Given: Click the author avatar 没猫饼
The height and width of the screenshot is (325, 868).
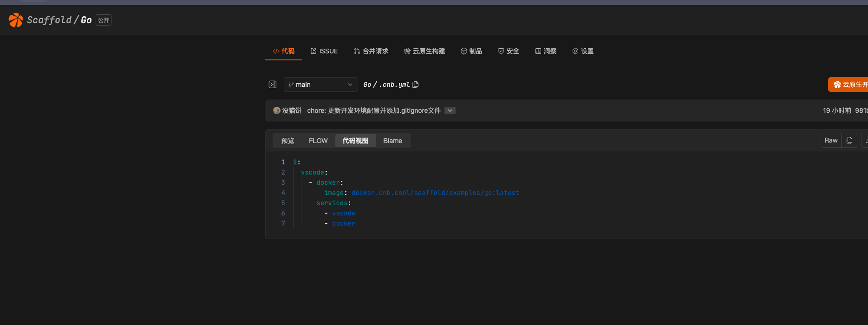Looking at the screenshot, I should point(277,110).
